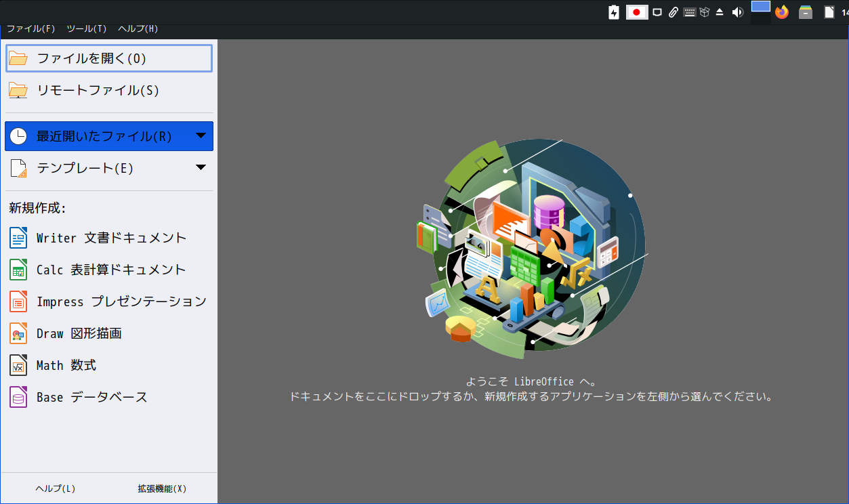Click the Open File folder icon

18,58
